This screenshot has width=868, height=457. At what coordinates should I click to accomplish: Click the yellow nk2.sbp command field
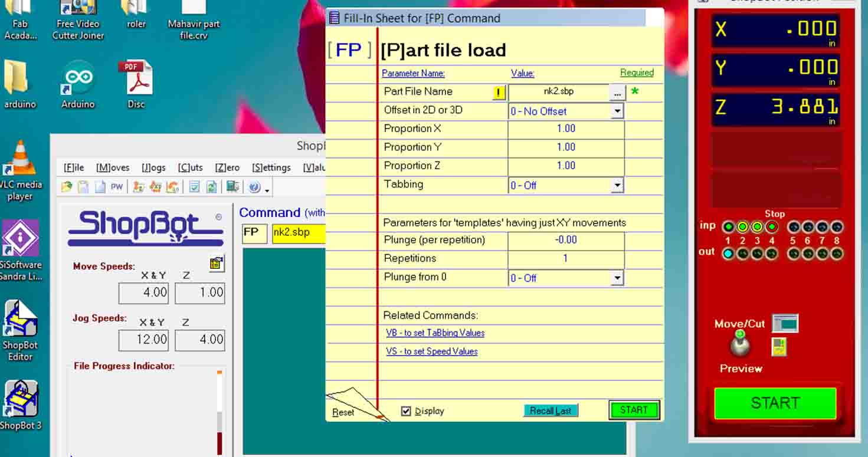coord(299,233)
